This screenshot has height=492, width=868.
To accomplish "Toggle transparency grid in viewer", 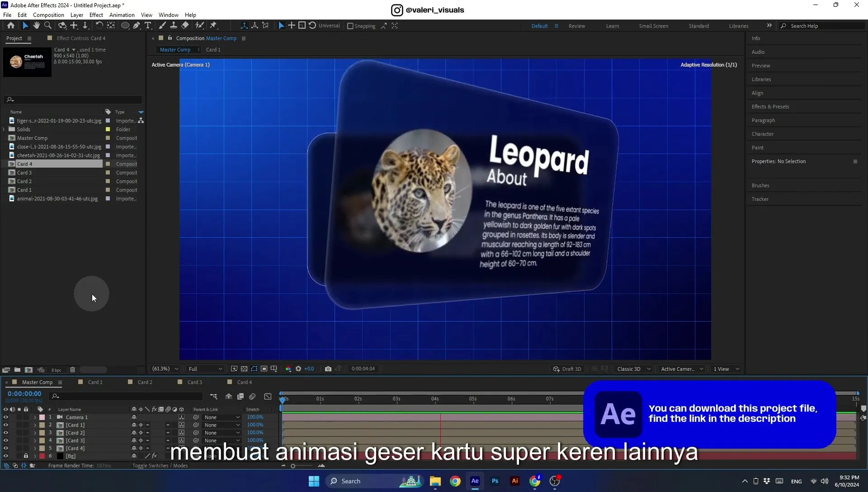I will pos(244,369).
